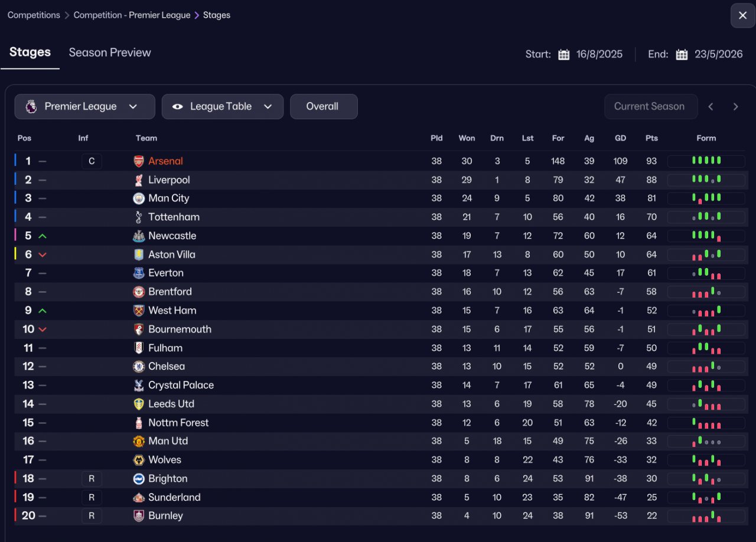Click the Man Utd crest icon
The height and width of the screenshot is (542, 756).
tap(139, 441)
